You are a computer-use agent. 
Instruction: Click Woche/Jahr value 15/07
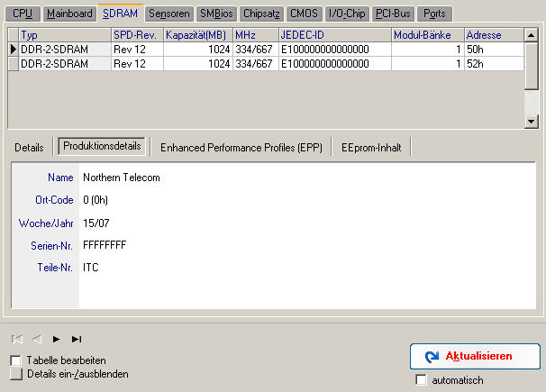[x=96, y=223]
